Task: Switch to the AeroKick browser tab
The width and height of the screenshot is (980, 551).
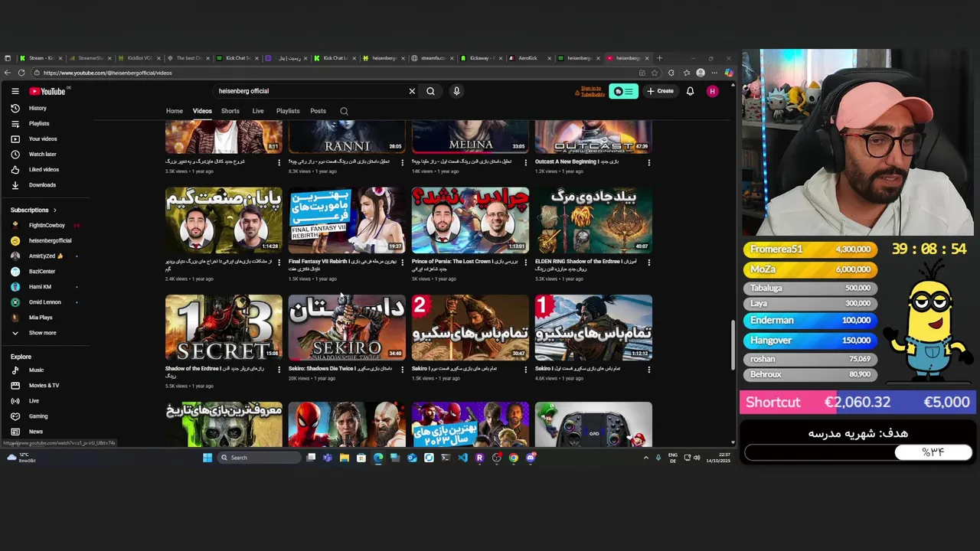Action: pos(528,58)
